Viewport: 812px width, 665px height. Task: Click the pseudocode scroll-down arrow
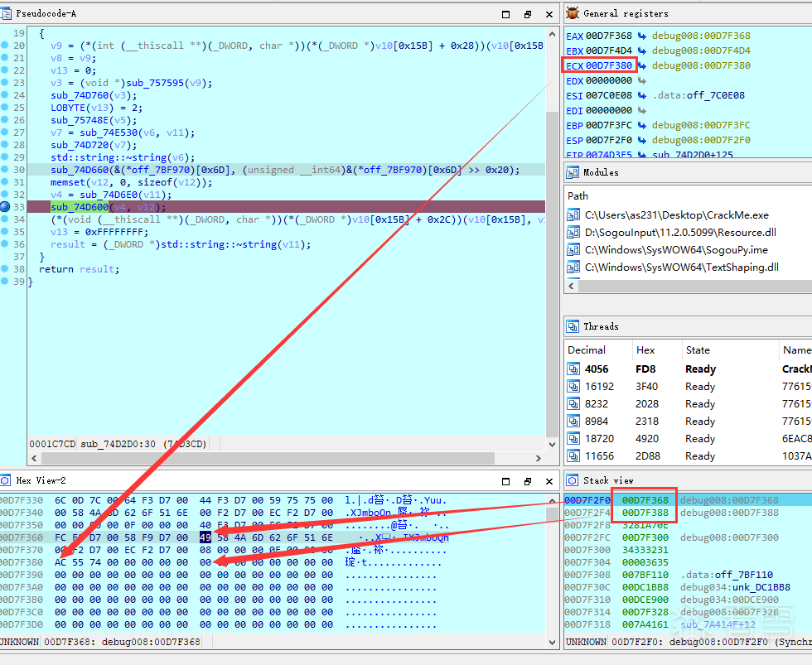pyautogui.click(x=552, y=445)
